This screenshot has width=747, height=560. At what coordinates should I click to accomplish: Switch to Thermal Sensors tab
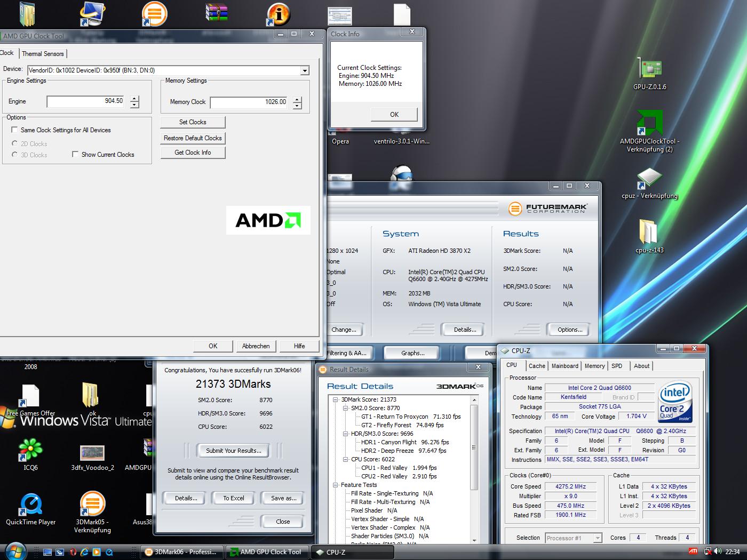[x=43, y=54]
